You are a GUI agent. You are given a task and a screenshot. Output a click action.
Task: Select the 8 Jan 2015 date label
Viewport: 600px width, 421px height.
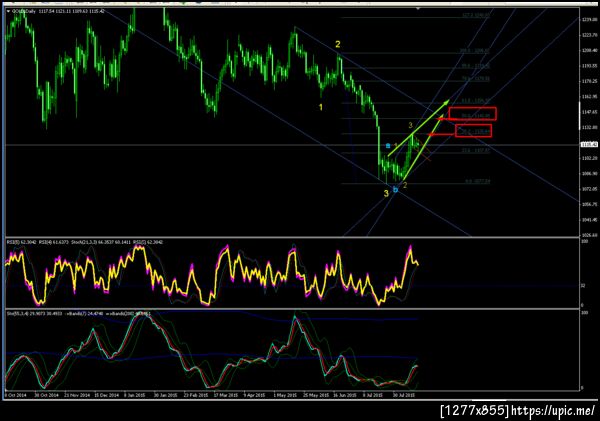point(135,395)
